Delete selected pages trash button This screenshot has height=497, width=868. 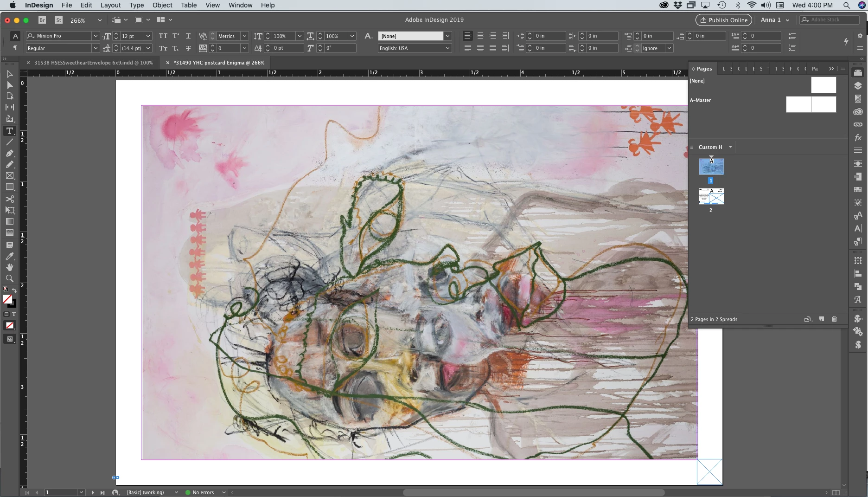click(x=834, y=319)
